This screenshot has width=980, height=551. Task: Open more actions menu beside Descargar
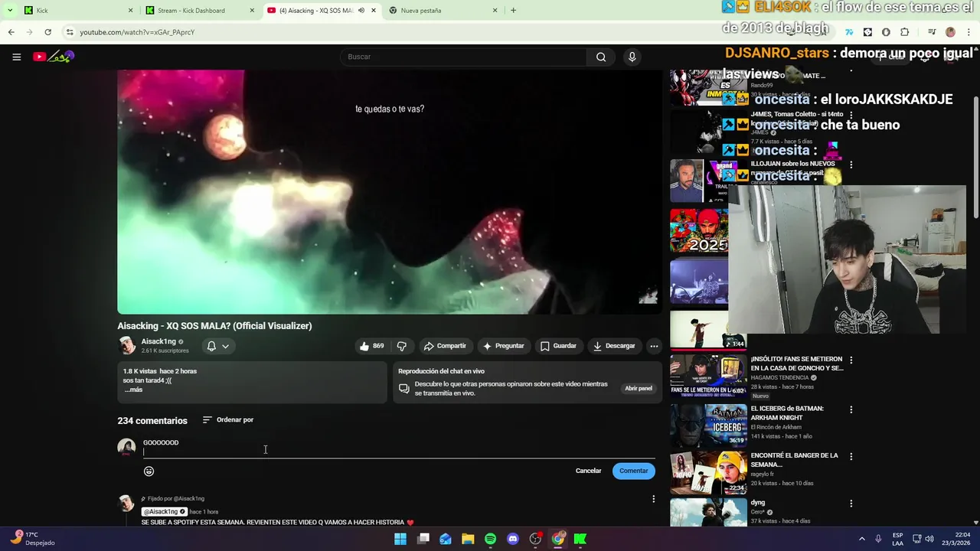(654, 346)
